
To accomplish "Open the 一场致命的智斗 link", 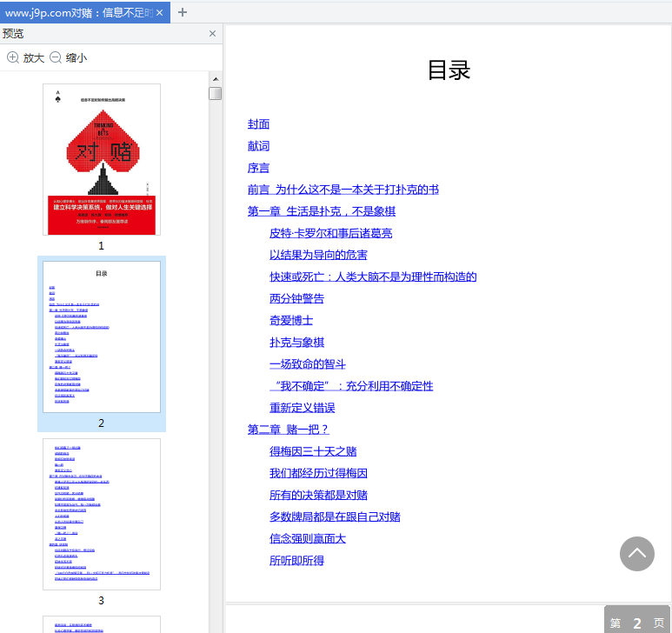I will point(308,364).
